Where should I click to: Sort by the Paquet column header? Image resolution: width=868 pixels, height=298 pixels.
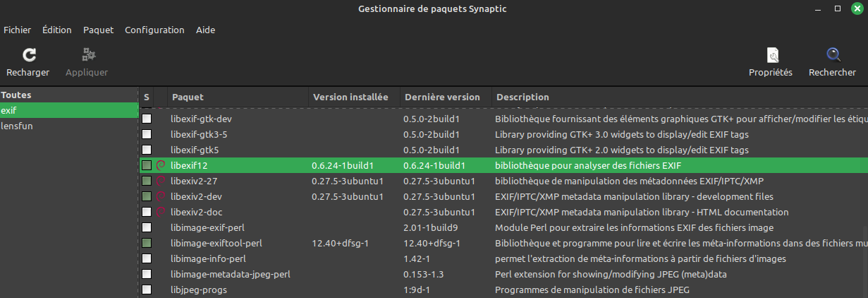(x=188, y=97)
